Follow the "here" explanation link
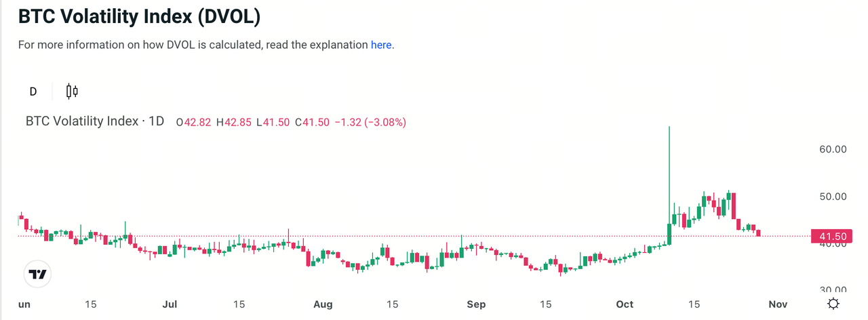 click(x=380, y=45)
